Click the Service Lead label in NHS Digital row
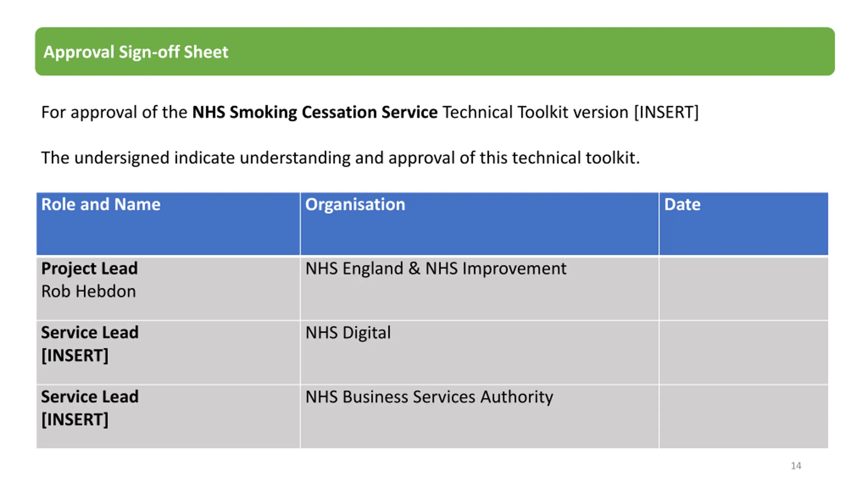This screenshot has width=868, height=488. [90, 332]
